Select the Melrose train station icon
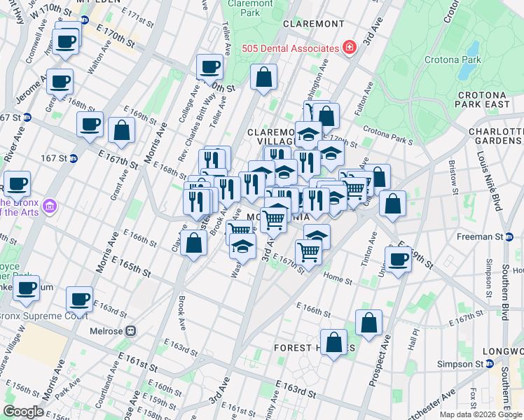 [130, 331]
